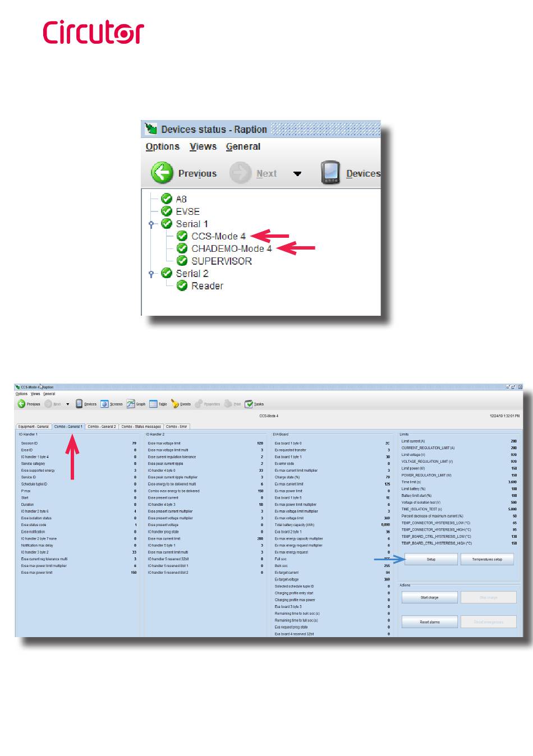Image resolution: width=533 pixels, height=756 pixels.
Task: Switch to the Equipment - General tab
Action: [34, 427]
